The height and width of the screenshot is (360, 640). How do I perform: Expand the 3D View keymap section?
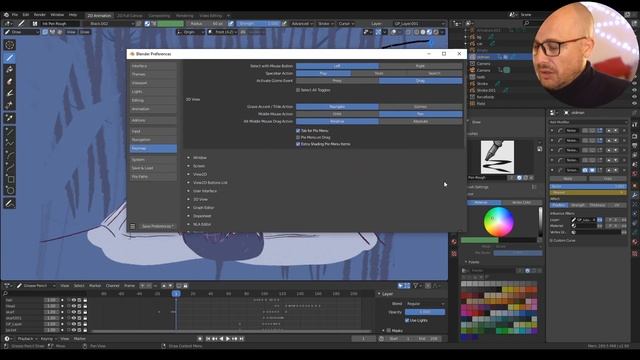pyautogui.click(x=189, y=199)
